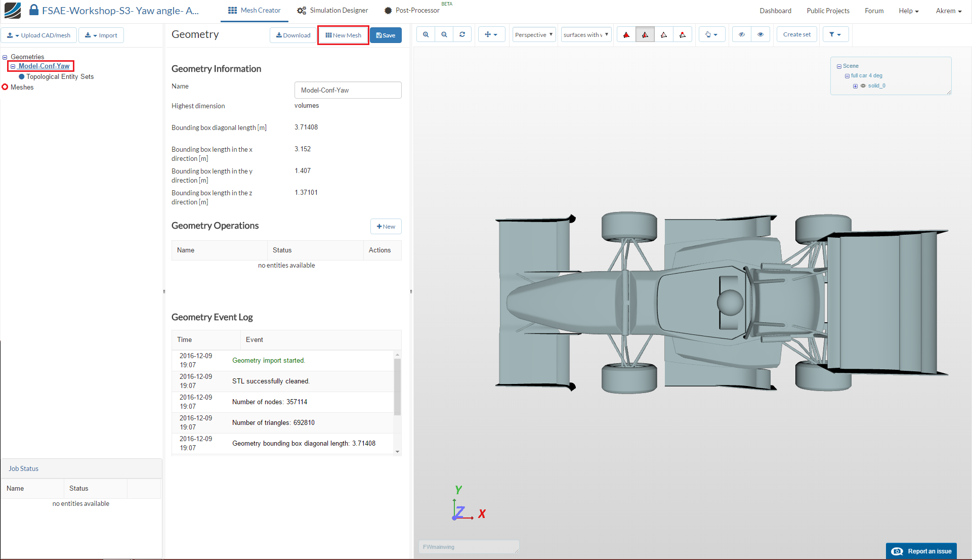The width and height of the screenshot is (972, 560).
Task: Click the geometry Name input field
Action: pos(348,90)
